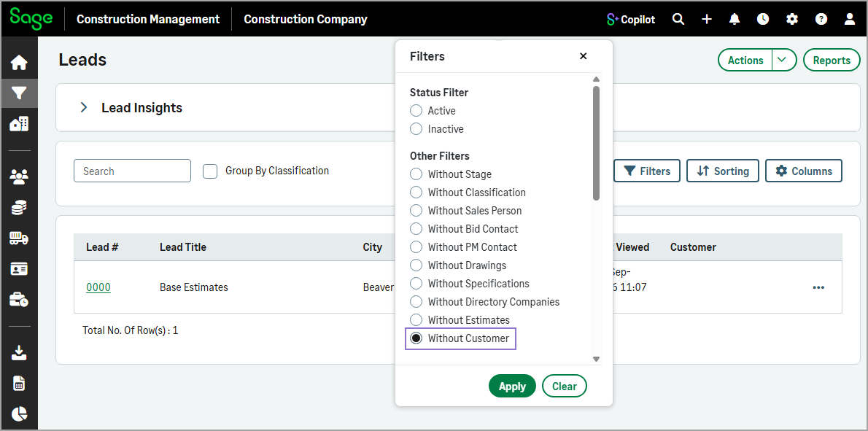Click the Lead # column header
The width and height of the screenshot is (868, 431).
pos(102,247)
